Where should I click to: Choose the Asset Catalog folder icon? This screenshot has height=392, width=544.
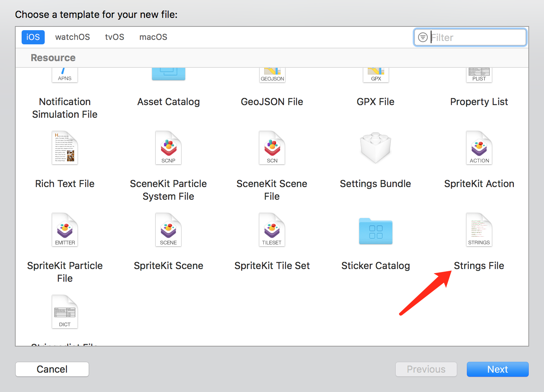[x=168, y=74]
